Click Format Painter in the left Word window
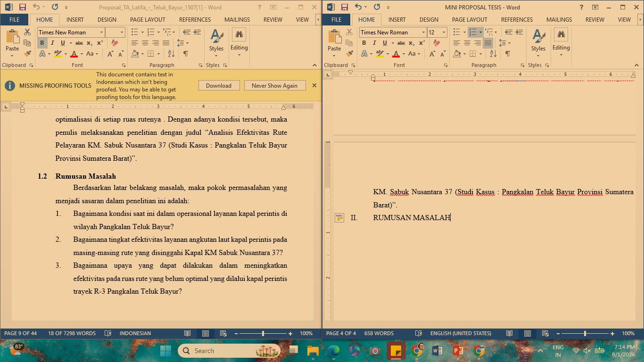The height and width of the screenshot is (362, 644). click(x=27, y=54)
